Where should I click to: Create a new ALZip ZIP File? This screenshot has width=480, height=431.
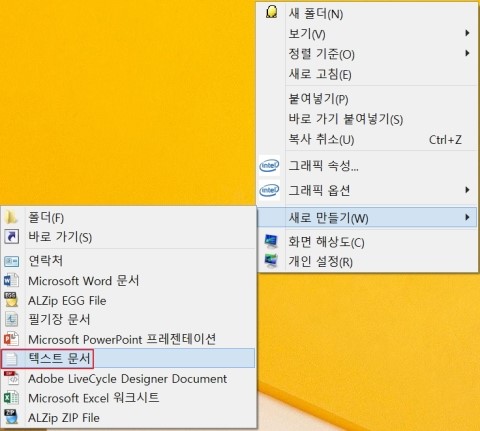(x=128, y=417)
